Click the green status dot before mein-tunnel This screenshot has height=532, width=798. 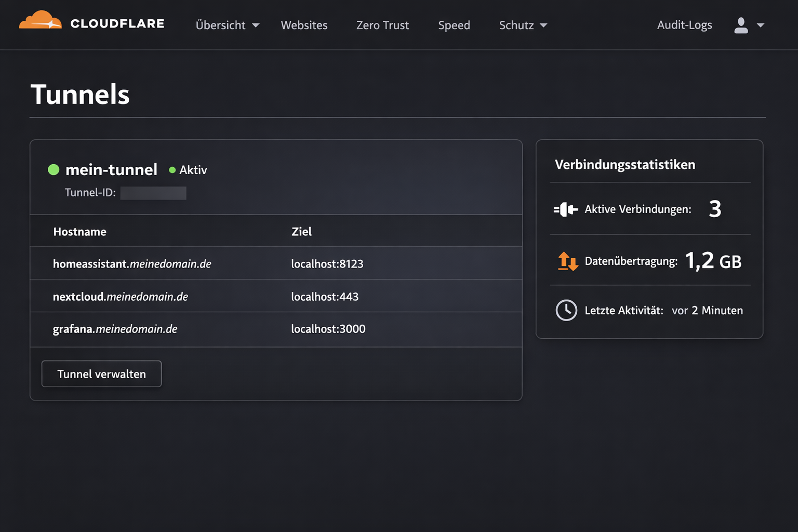(54, 169)
